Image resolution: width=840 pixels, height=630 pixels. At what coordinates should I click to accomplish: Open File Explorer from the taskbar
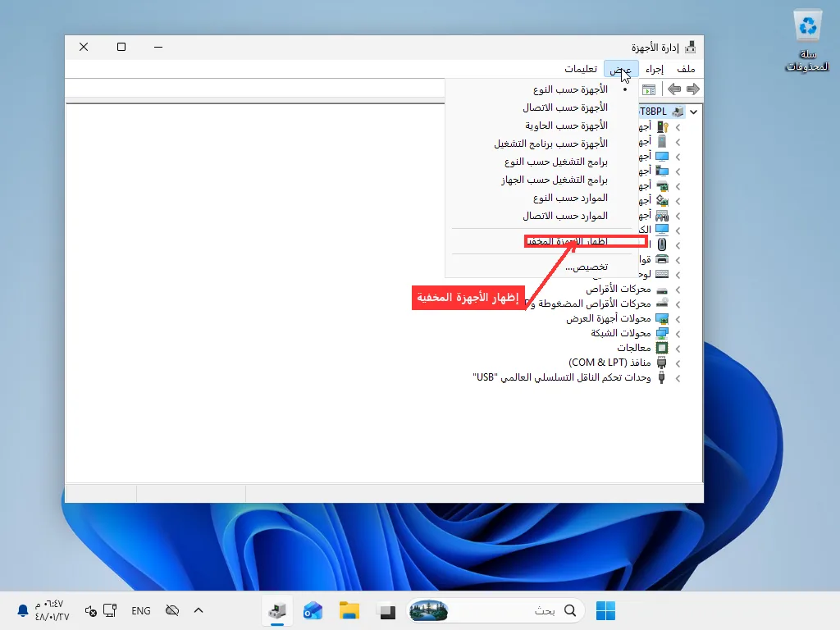349,610
